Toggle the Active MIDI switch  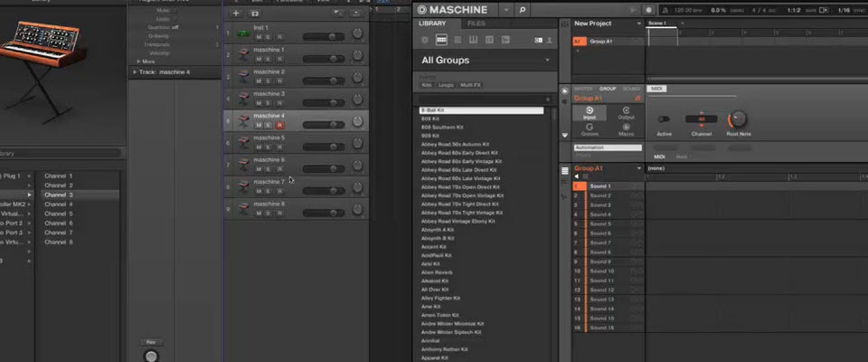point(663,119)
